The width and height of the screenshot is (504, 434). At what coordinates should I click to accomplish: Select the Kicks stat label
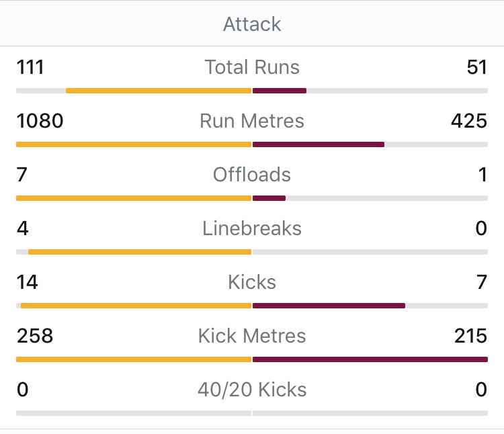click(x=252, y=282)
